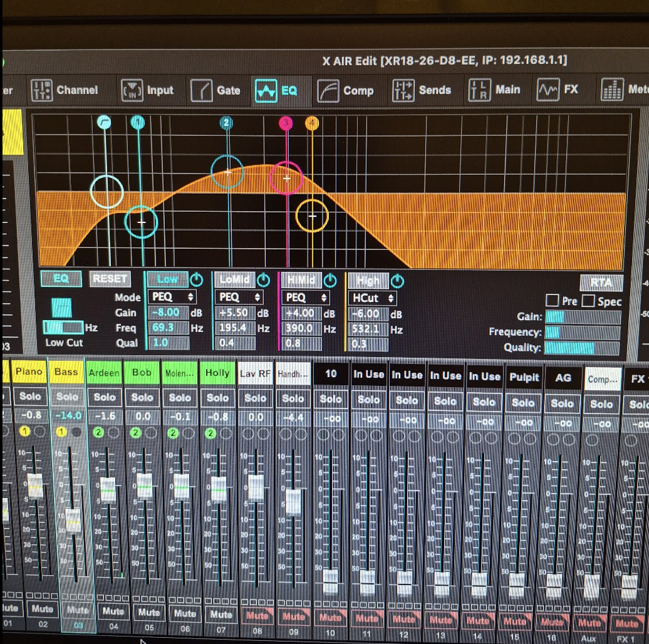Click the LoMid frequency field 195.4
Image resolution: width=649 pixels, height=644 pixels.
point(236,328)
